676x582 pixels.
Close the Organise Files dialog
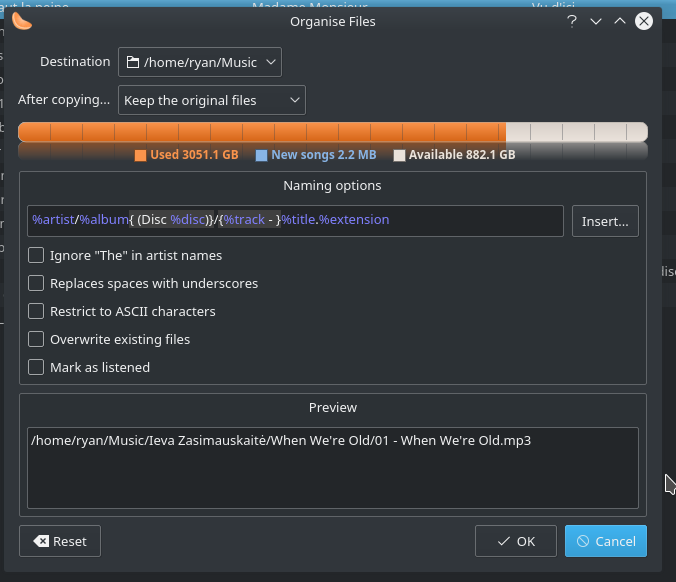[x=644, y=21]
